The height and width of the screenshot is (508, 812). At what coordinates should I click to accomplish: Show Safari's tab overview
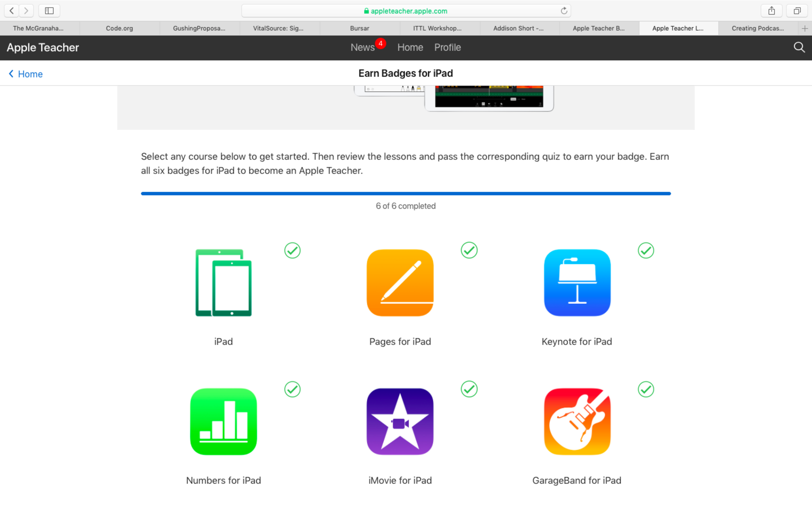click(797, 11)
